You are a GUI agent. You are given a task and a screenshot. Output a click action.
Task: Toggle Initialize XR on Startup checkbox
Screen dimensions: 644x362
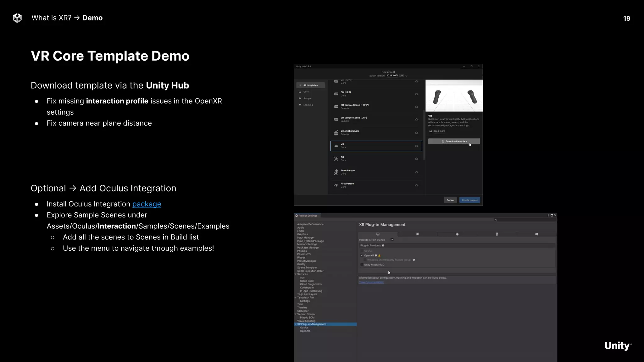tap(392, 240)
